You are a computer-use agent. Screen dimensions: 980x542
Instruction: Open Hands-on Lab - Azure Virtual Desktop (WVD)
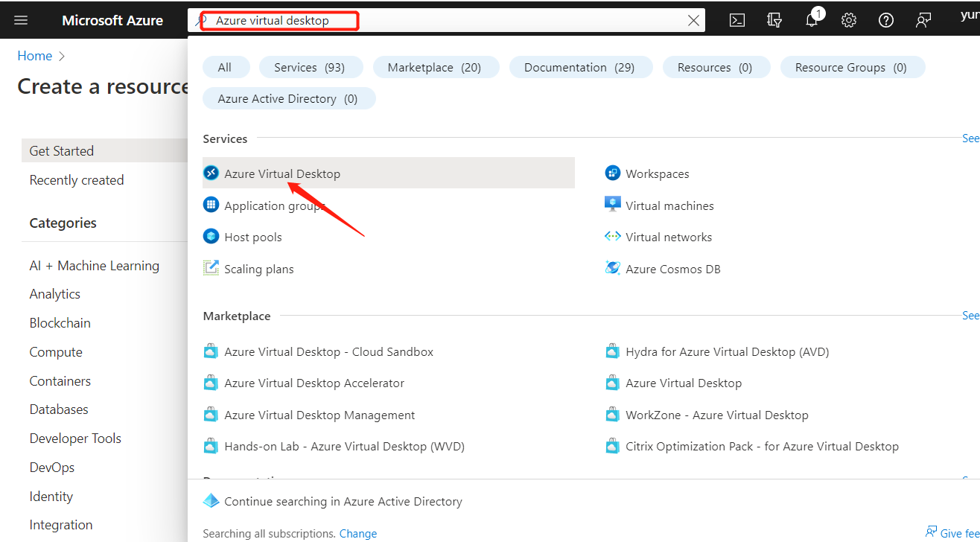pos(345,446)
